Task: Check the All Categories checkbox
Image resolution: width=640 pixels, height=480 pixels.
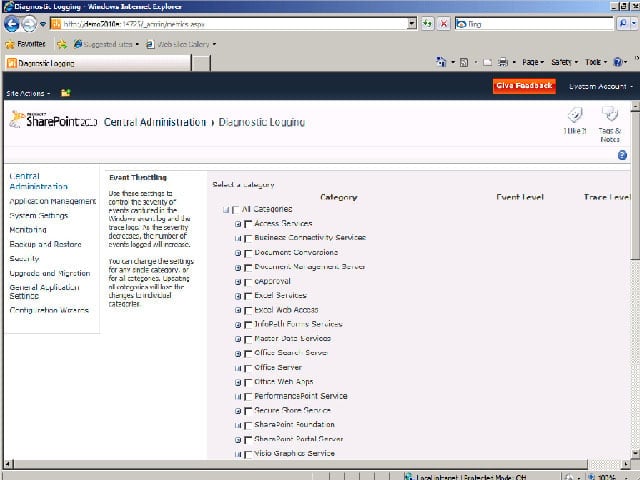Action: (x=236, y=210)
